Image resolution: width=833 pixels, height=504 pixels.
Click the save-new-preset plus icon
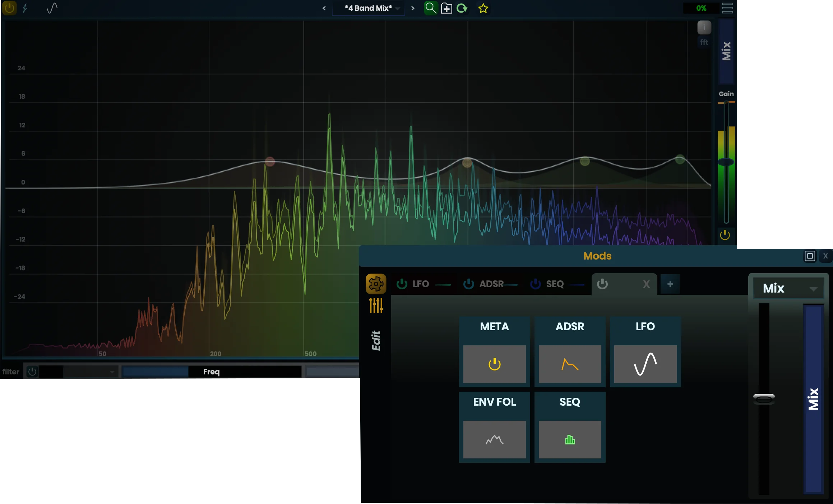(x=446, y=8)
